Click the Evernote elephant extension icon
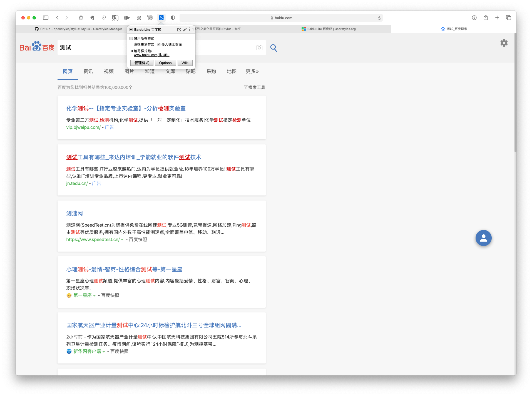The height and width of the screenshot is (396, 532). coord(92,18)
